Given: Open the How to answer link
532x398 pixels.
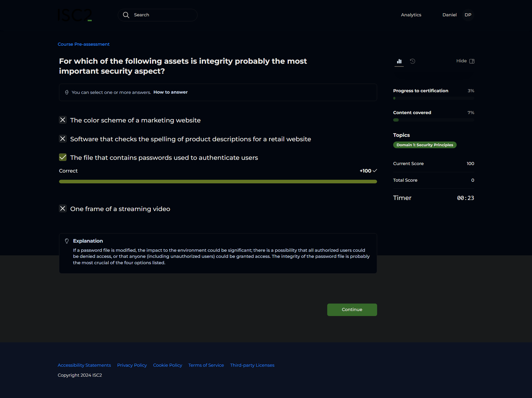Looking at the screenshot, I should (170, 92).
